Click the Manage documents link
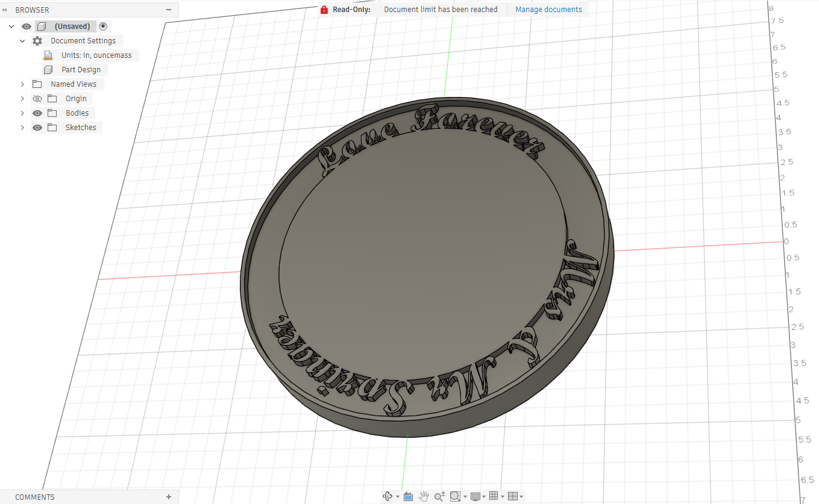Viewport: 819px width, 504px height. pyautogui.click(x=548, y=10)
